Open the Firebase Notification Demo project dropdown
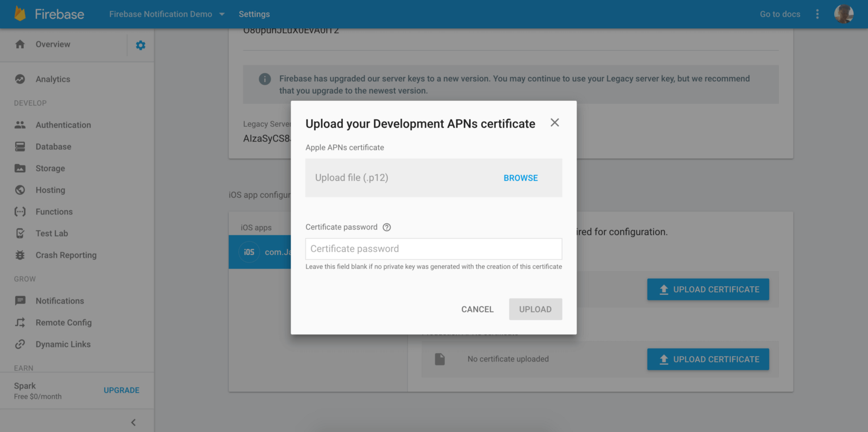The image size is (868, 432). (x=167, y=14)
